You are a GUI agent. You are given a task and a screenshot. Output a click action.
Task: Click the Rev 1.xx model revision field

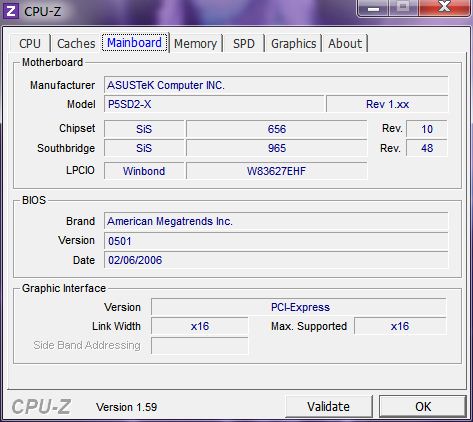(x=387, y=104)
